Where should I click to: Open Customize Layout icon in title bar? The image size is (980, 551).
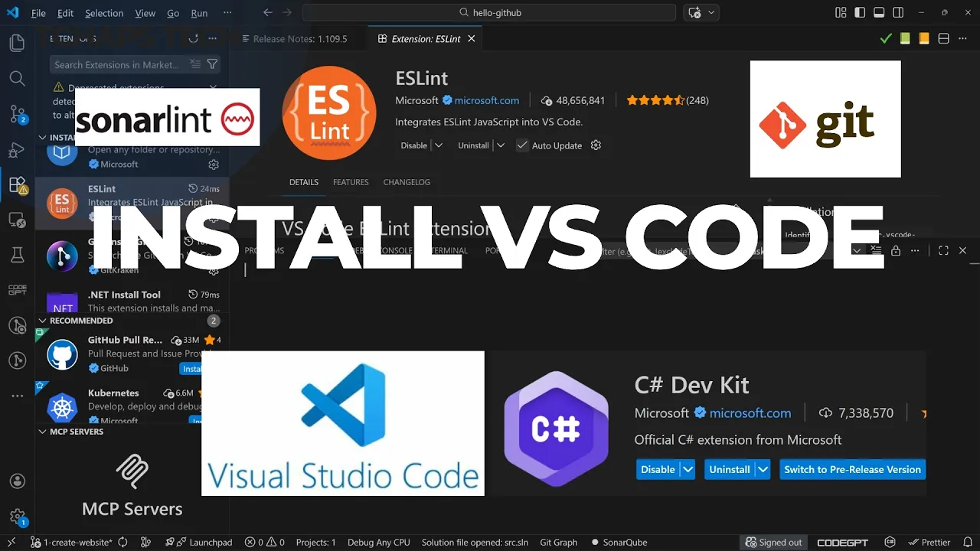pos(841,12)
